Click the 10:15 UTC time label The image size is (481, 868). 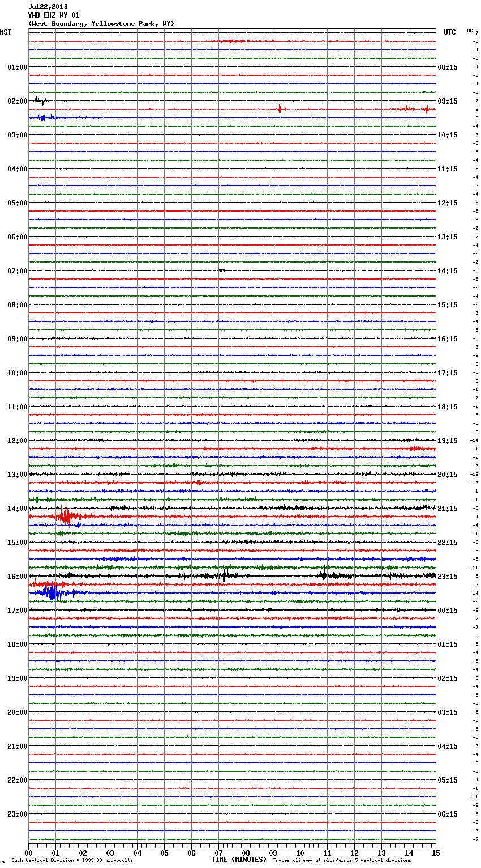[448, 135]
